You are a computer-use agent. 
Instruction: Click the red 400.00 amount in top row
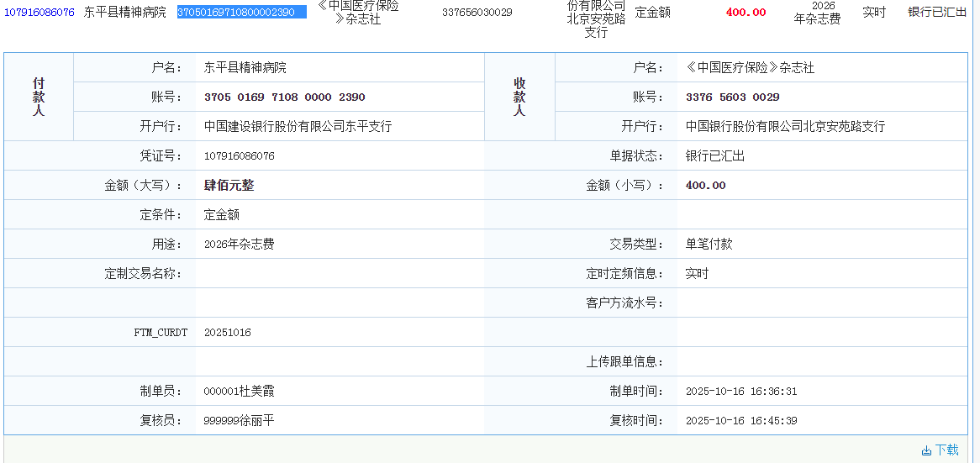(746, 13)
